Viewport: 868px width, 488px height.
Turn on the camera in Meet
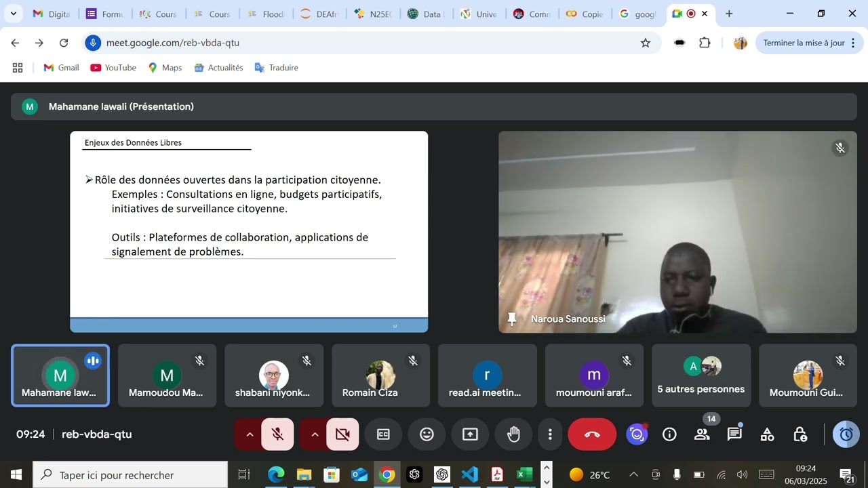click(342, 434)
